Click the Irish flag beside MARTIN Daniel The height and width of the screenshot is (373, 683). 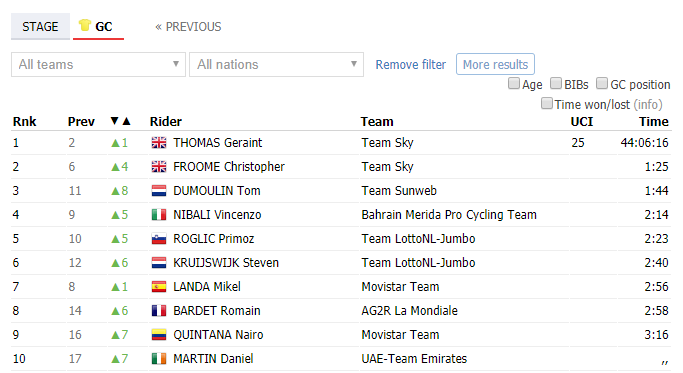tap(159, 358)
